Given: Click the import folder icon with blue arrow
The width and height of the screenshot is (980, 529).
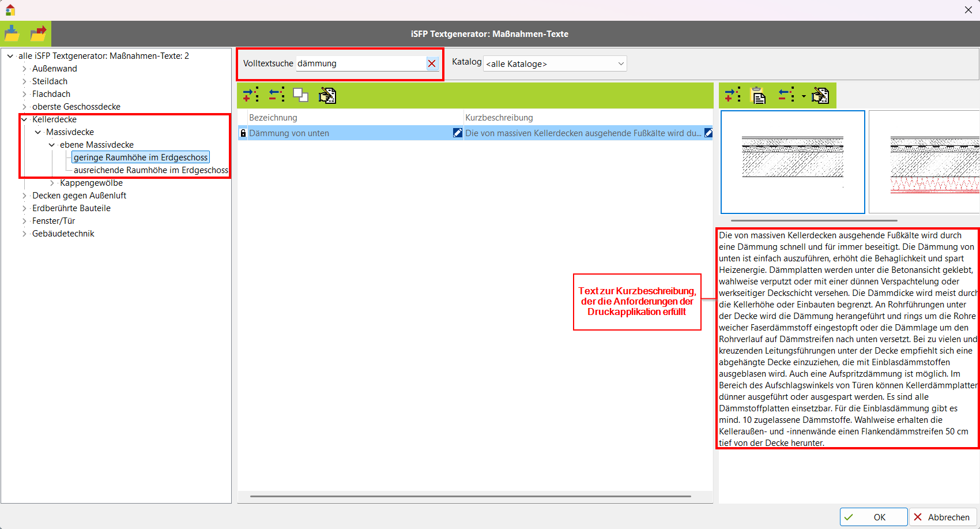Looking at the screenshot, I should click(x=12, y=34).
